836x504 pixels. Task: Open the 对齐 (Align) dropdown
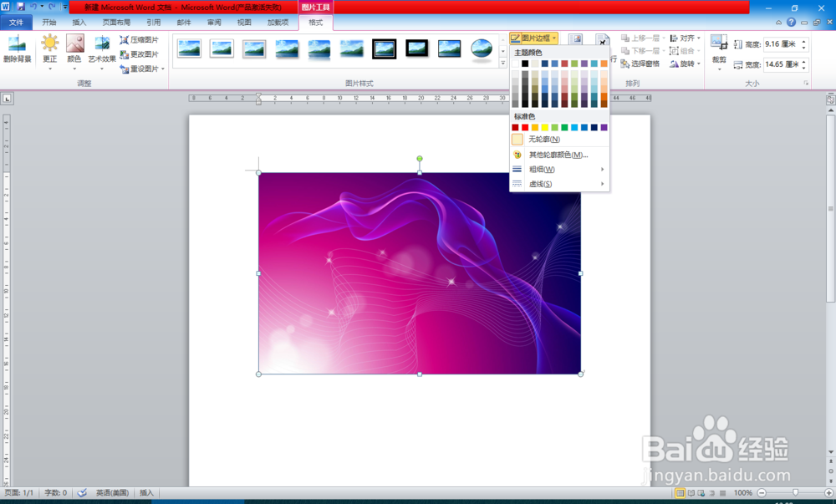(x=686, y=38)
